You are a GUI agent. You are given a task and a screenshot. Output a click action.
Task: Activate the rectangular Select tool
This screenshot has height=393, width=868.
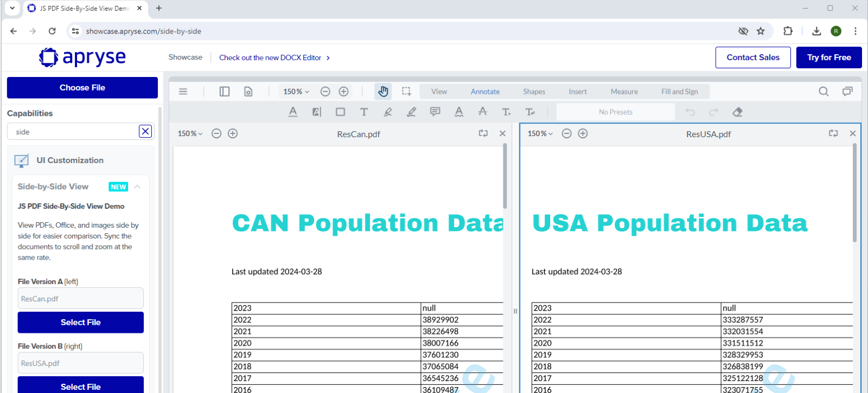point(406,92)
